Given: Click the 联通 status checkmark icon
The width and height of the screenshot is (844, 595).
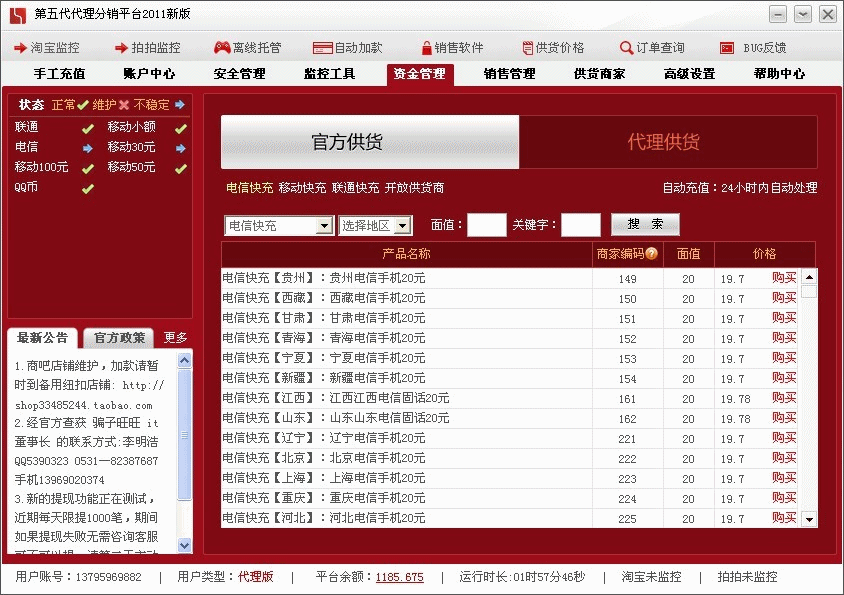Looking at the screenshot, I should tap(87, 128).
